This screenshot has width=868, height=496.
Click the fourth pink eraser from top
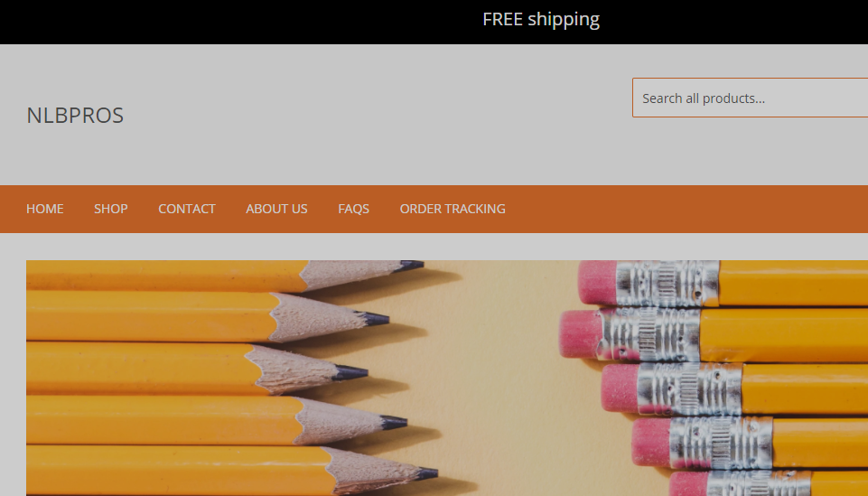point(651,442)
